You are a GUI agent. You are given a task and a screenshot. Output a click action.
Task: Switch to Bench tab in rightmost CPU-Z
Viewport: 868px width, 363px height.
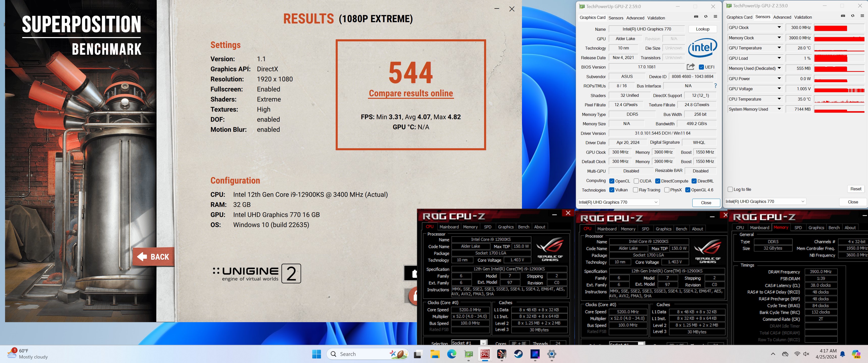834,228
